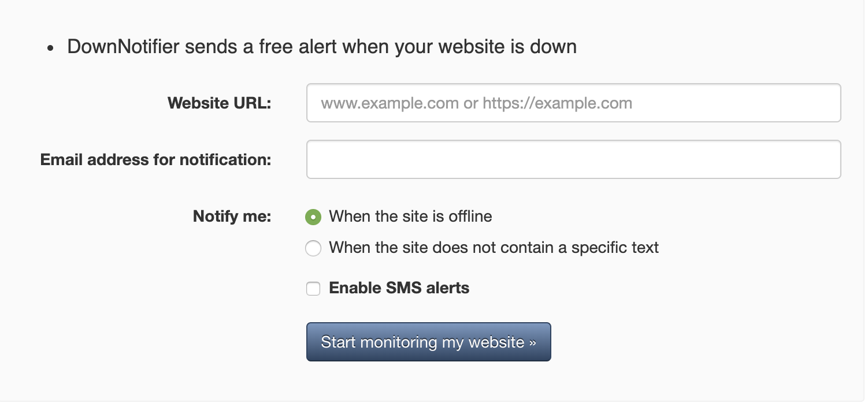The height and width of the screenshot is (403, 868).
Task: Click the "https://example.com" placeholder portion
Action: [x=557, y=103]
